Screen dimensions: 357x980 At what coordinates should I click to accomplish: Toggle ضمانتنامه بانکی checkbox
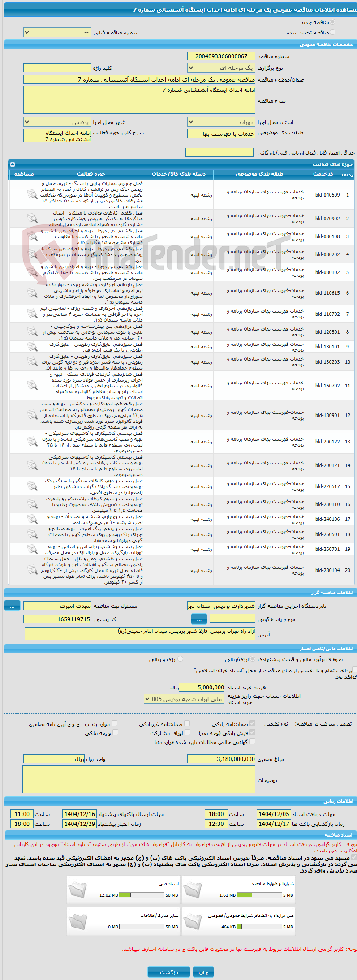(252, 723)
